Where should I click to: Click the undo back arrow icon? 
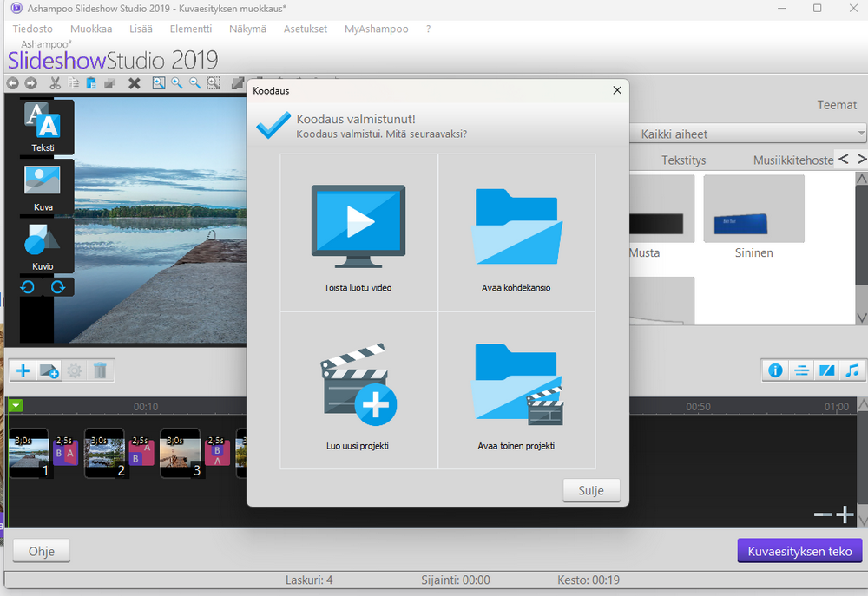[x=12, y=83]
